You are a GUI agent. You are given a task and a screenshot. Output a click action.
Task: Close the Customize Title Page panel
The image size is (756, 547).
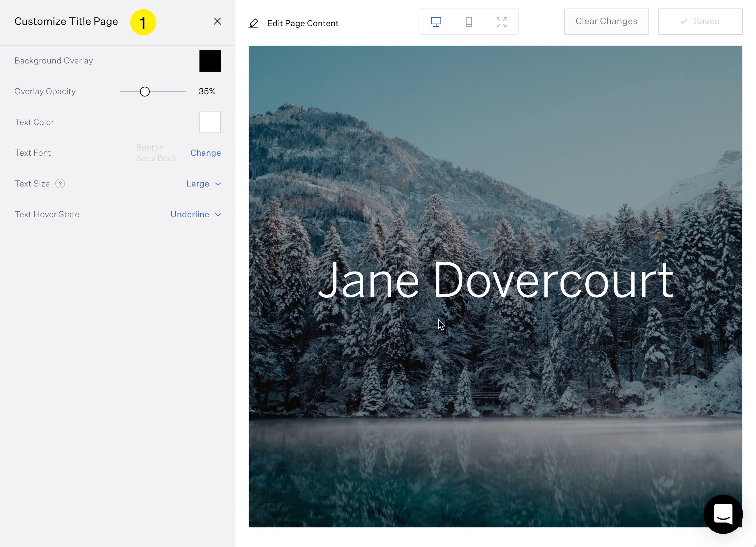(217, 21)
